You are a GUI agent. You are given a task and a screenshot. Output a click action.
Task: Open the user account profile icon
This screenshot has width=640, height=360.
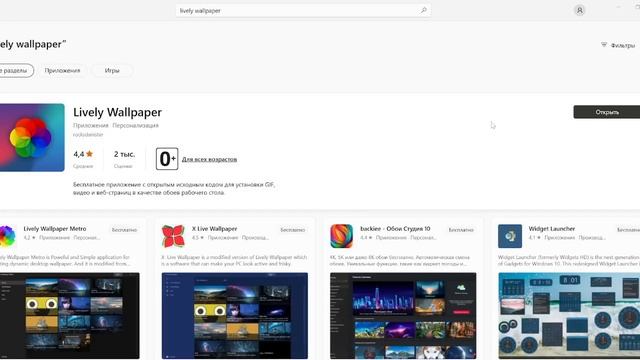579,10
